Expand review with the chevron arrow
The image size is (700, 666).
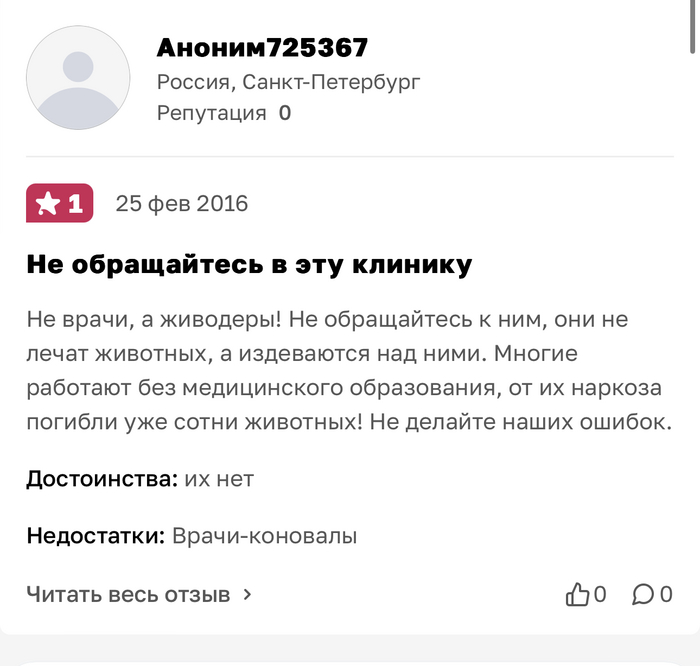tap(248, 595)
